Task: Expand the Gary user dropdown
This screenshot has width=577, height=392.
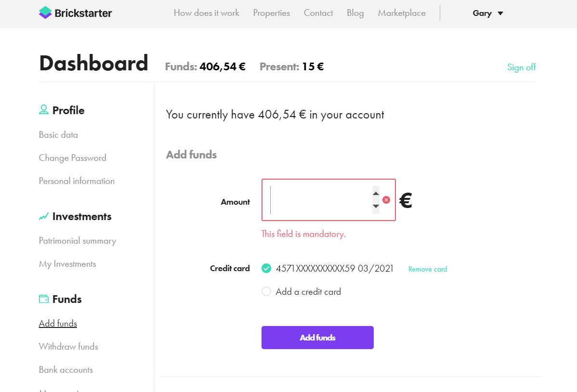Action: [x=487, y=13]
